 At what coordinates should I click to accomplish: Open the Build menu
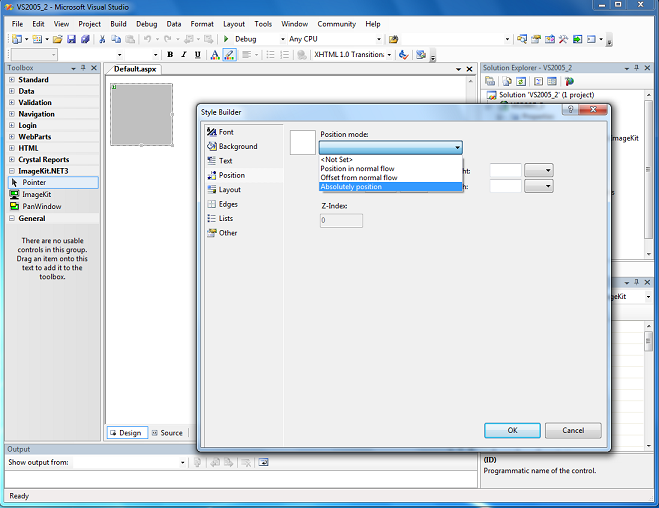pos(118,24)
